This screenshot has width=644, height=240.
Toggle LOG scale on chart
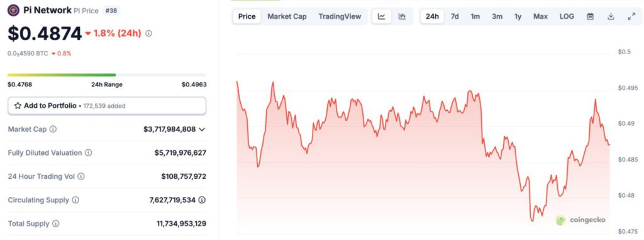pyautogui.click(x=567, y=16)
